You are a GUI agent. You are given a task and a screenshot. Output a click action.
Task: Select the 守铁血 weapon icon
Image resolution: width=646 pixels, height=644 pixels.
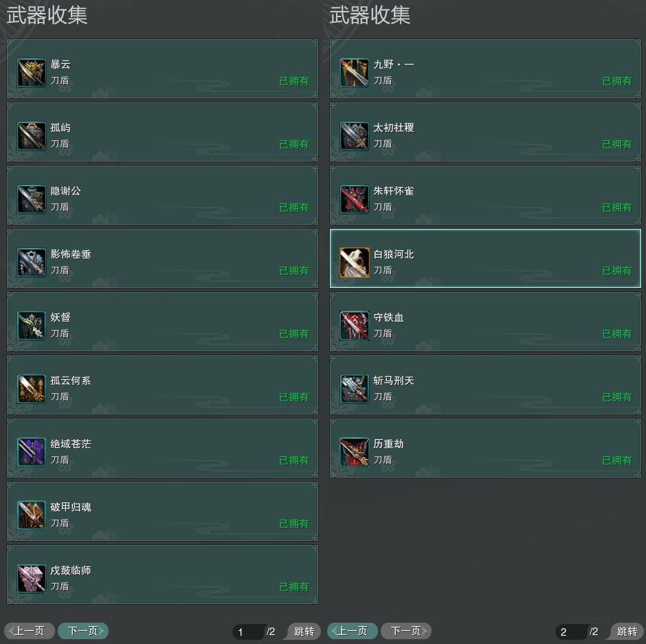pos(355,326)
